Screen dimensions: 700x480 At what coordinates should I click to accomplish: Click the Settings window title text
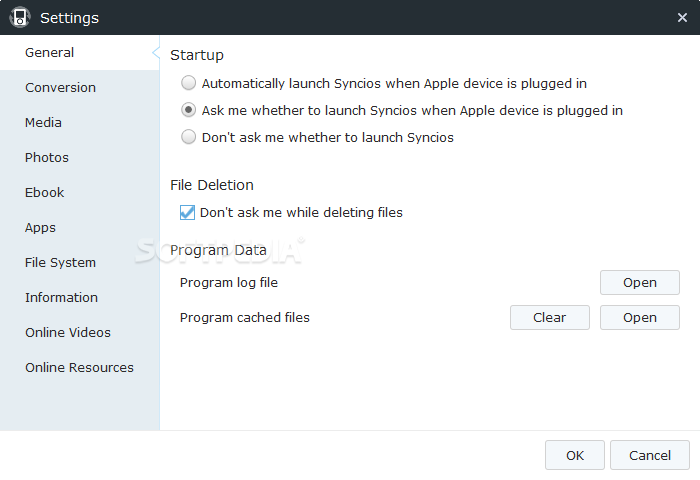(x=70, y=18)
